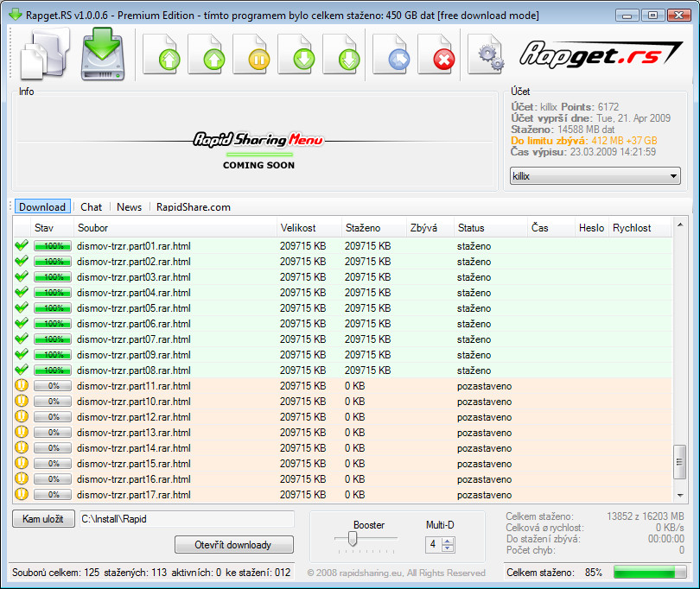Click the blue refresh file toolbar icon
The image size is (700, 589).
coord(391,54)
